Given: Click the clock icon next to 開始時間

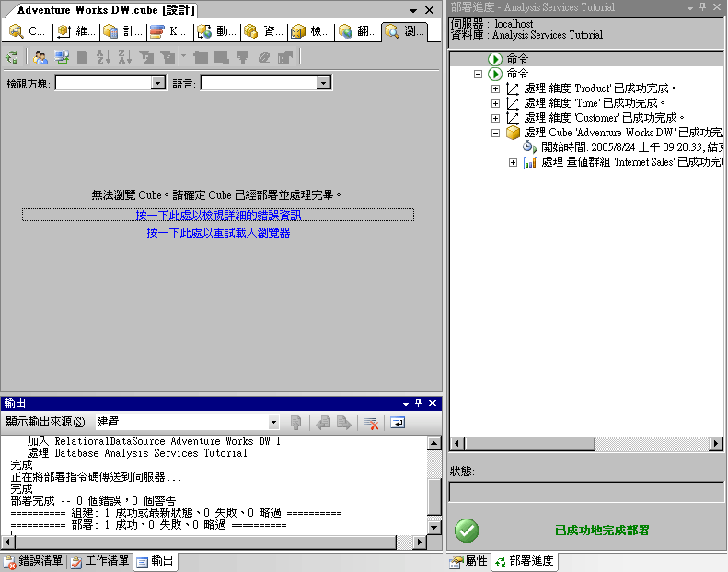Looking at the screenshot, I should point(530,147).
